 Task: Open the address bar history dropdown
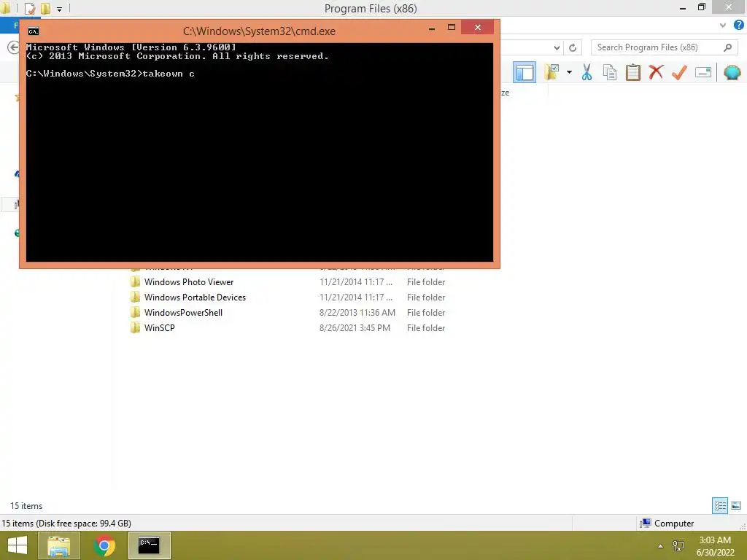(x=557, y=47)
